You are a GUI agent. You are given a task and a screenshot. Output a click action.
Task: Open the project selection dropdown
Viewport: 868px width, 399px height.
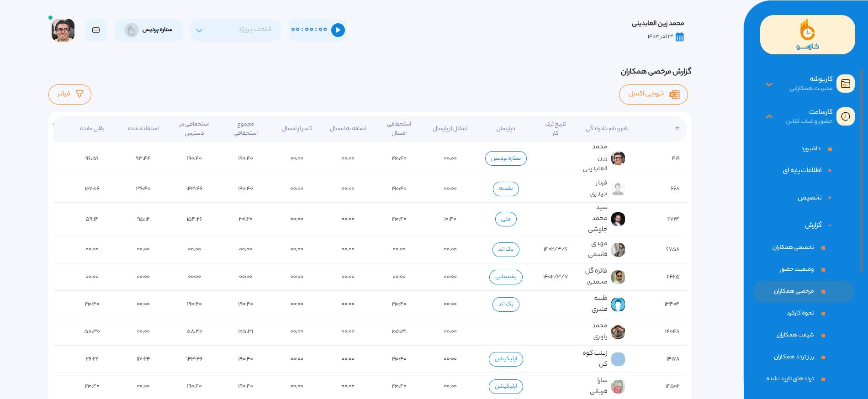(235, 30)
